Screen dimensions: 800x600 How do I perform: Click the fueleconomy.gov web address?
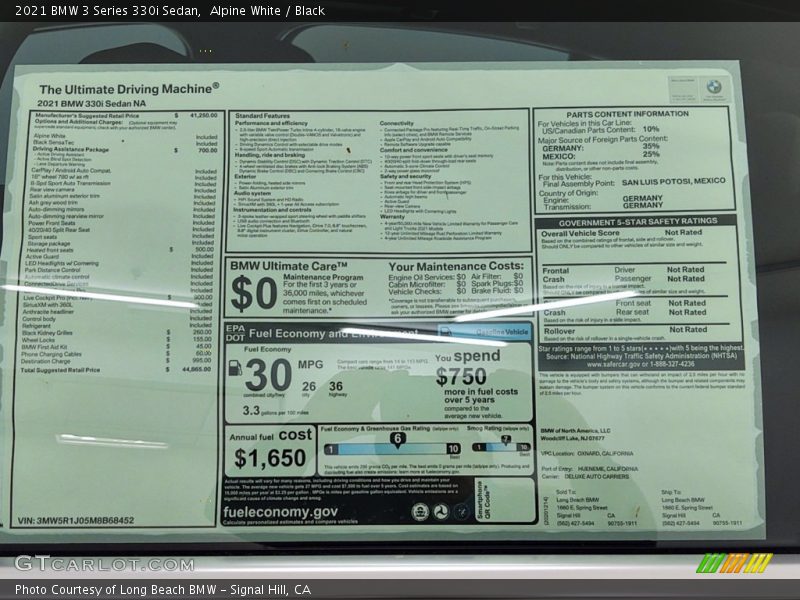(x=280, y=512)
